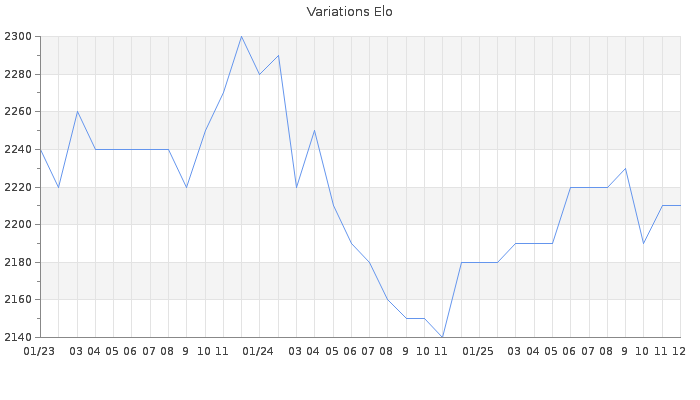Click the 01/23 x-axis date label
The height and width of the screenshot is (400, 700).
[40, 351]
